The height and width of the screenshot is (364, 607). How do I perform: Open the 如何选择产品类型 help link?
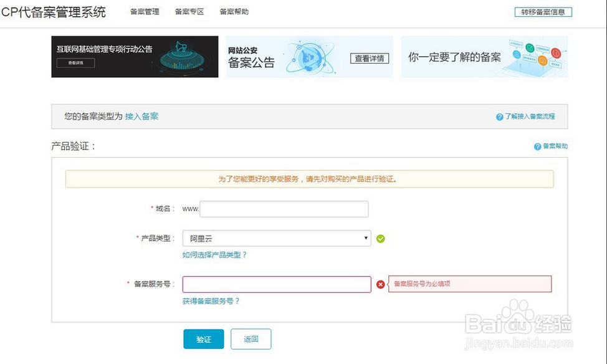(214, 255)
